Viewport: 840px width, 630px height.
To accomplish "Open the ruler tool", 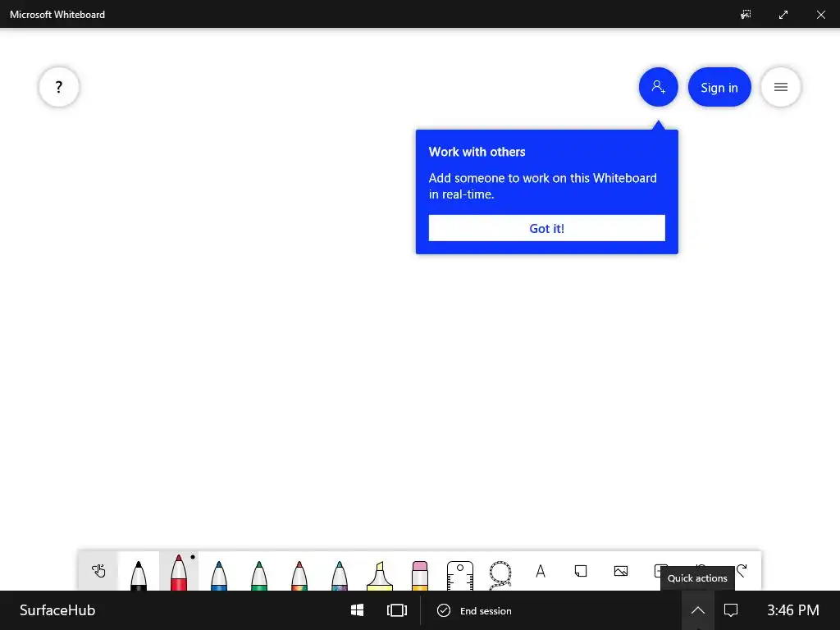I will point(459,575).
